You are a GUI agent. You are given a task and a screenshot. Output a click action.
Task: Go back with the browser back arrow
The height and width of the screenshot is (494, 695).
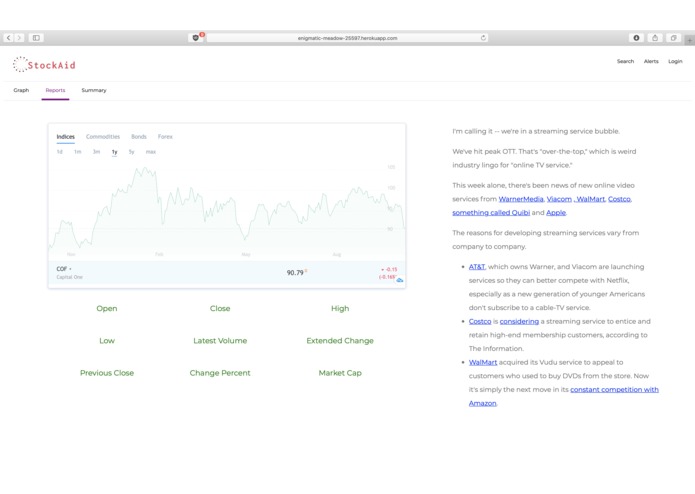click(8, 38)
